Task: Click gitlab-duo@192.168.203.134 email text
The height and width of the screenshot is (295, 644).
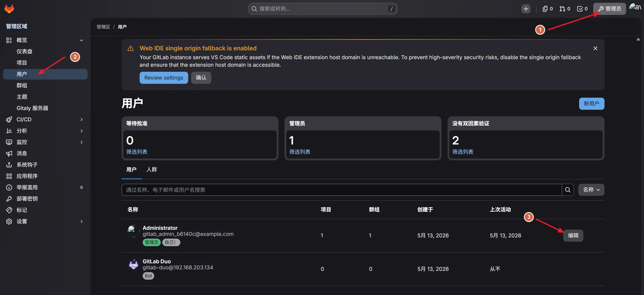Action: pos(178,268)
